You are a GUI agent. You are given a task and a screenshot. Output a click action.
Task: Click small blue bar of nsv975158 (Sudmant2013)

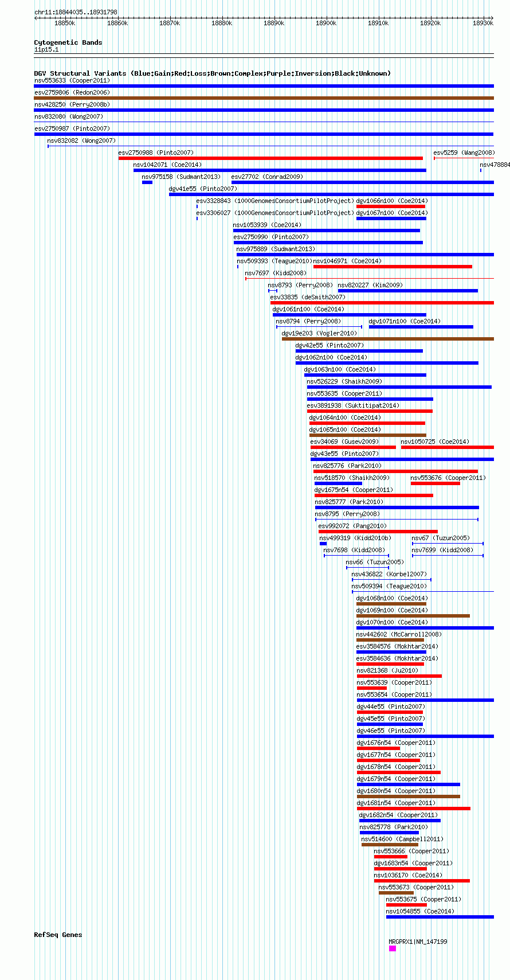(x=147, y=182)
